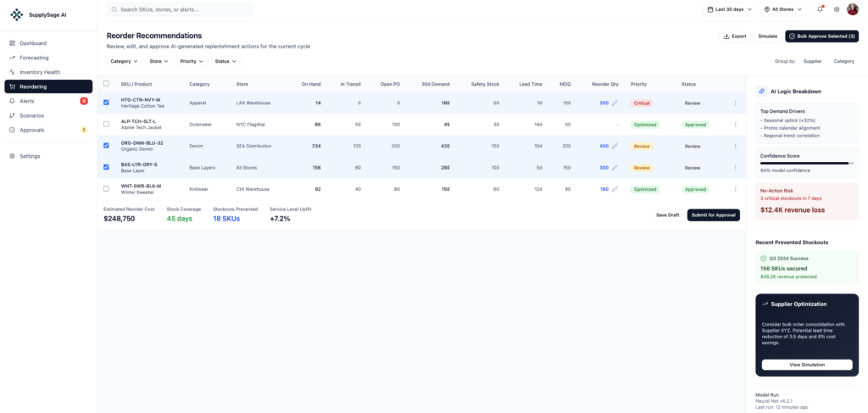Expand the Category filter dropdown
Screen dimensions: 868x413
[124, 61]
